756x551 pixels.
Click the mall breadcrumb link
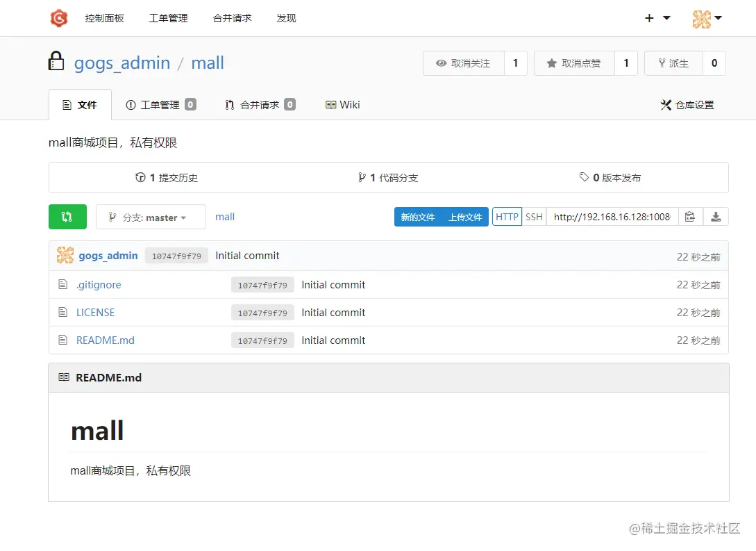click(225, 217)
